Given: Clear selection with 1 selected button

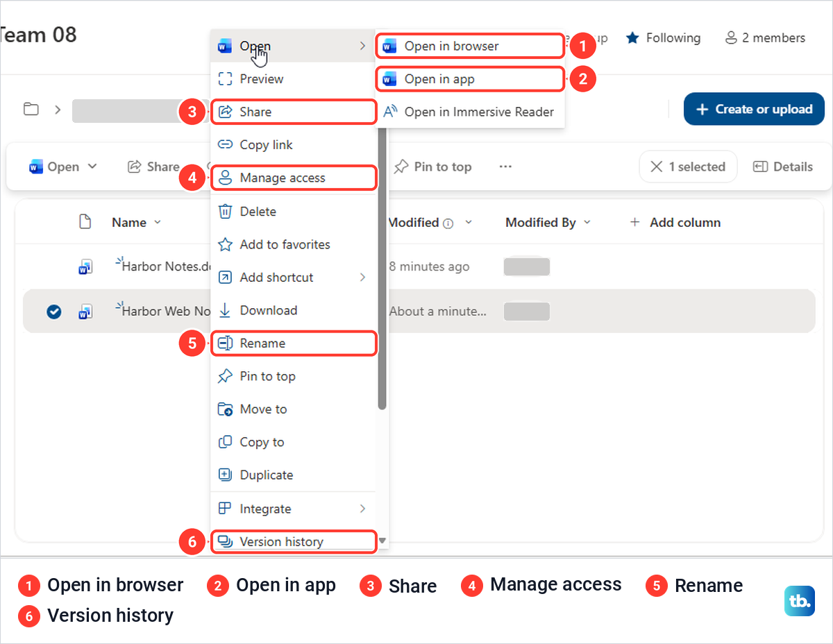Looking at the screenshot, I should point(688,167).
